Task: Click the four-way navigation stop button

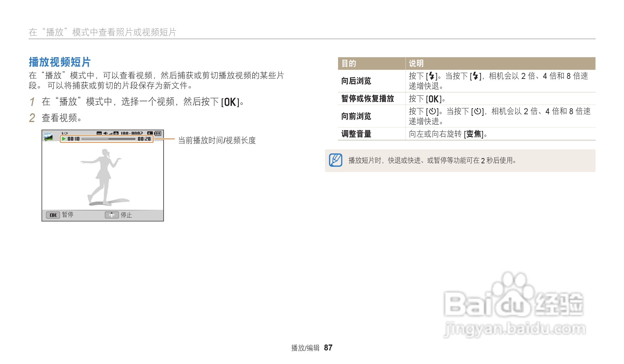Action: [112, 215]
